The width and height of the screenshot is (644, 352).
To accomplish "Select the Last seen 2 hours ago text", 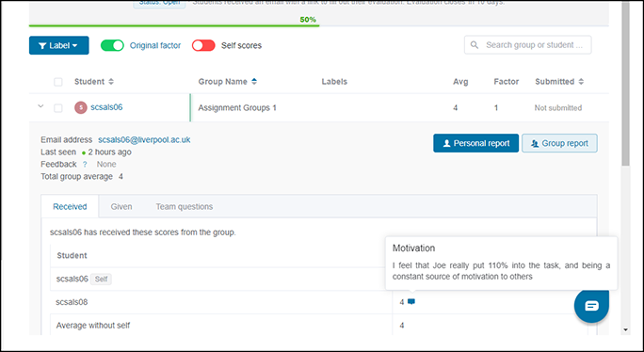I will pyautogui.click(x=86, y=152).
